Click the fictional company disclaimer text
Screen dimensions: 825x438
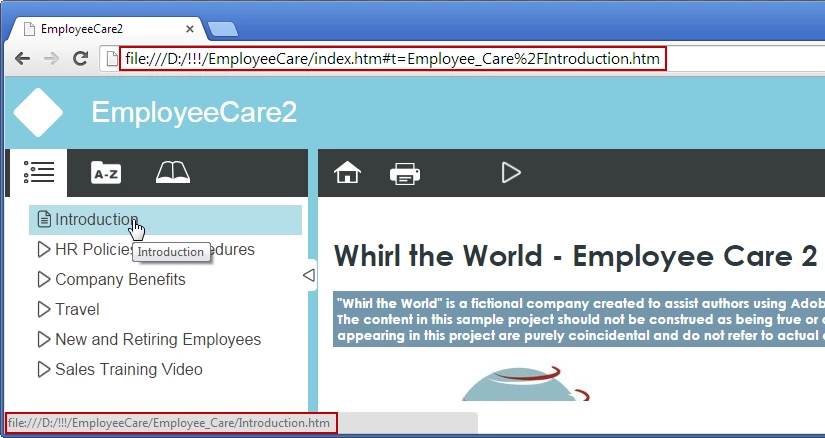click(x=579, y=320)
